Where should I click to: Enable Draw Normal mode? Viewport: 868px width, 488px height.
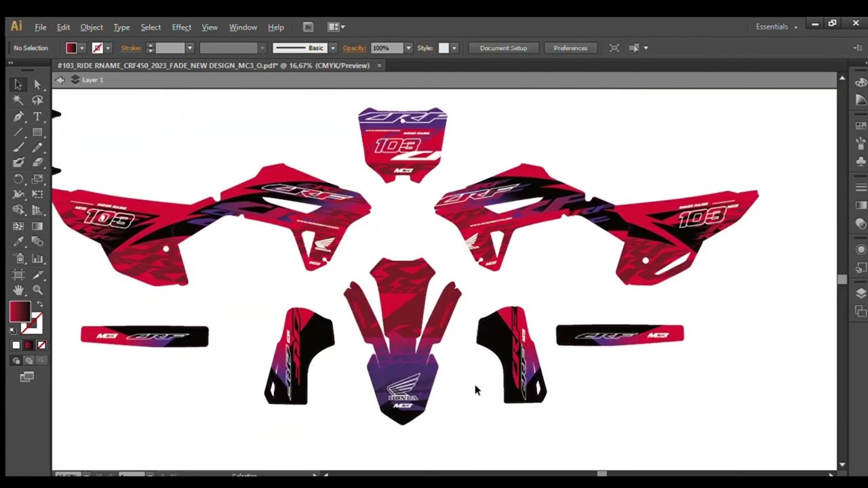[16, 361]
